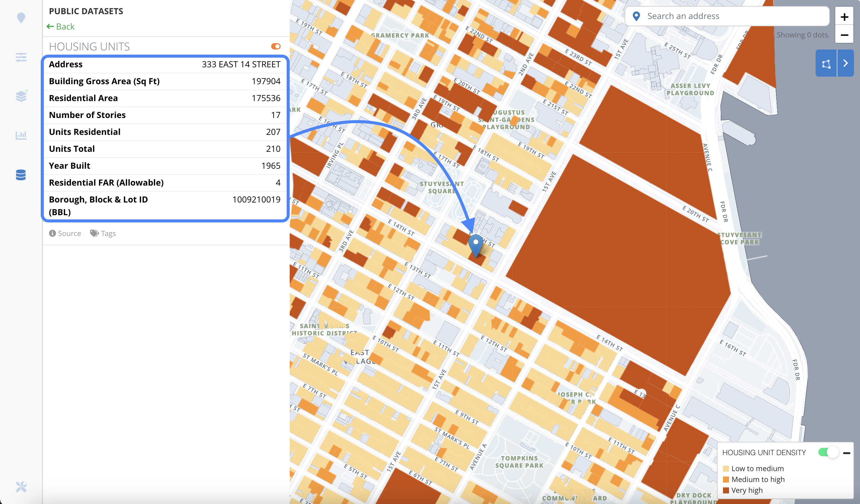Screen dimensions: 860x504
Task: Open the filter sliders sidebar icon
Action: click(x=21, y=57)
